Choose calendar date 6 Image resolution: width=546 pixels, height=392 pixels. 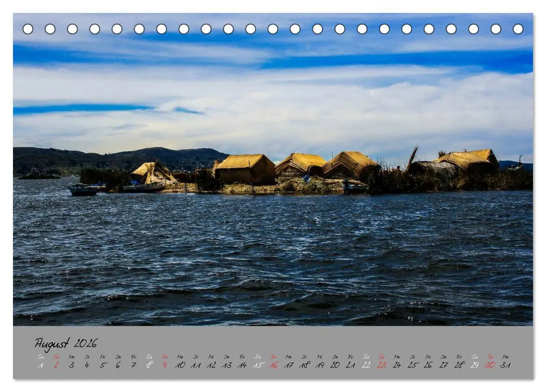pos(118,365)
